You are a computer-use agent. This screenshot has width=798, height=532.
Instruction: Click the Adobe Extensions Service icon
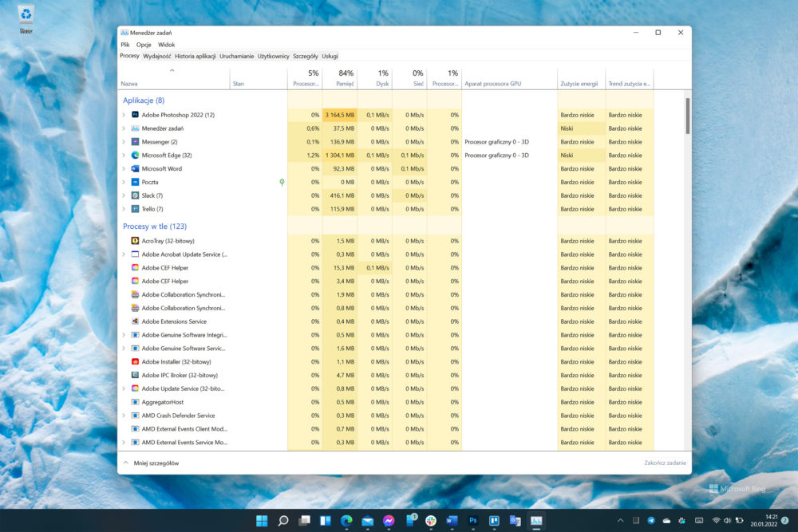tap(135, 321)
